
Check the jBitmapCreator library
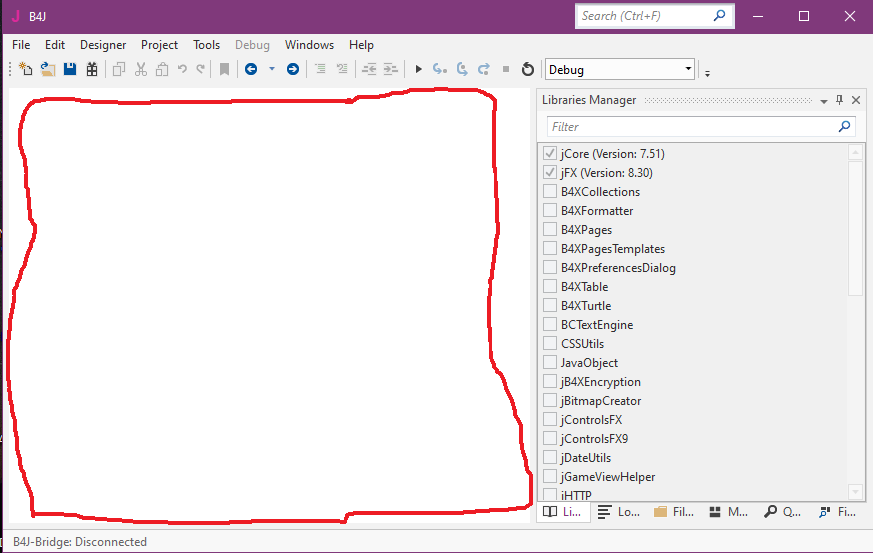point(550,400)
